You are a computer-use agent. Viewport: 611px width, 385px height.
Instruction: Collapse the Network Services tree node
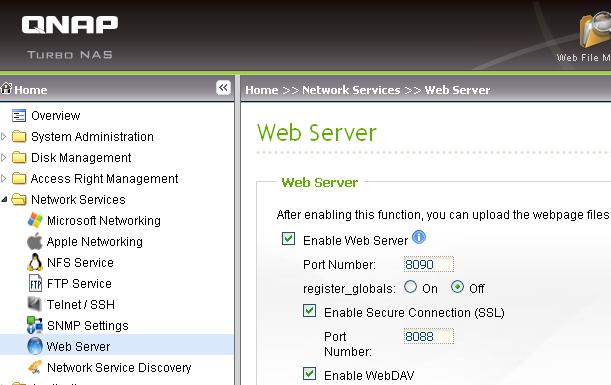pos(4,200)
